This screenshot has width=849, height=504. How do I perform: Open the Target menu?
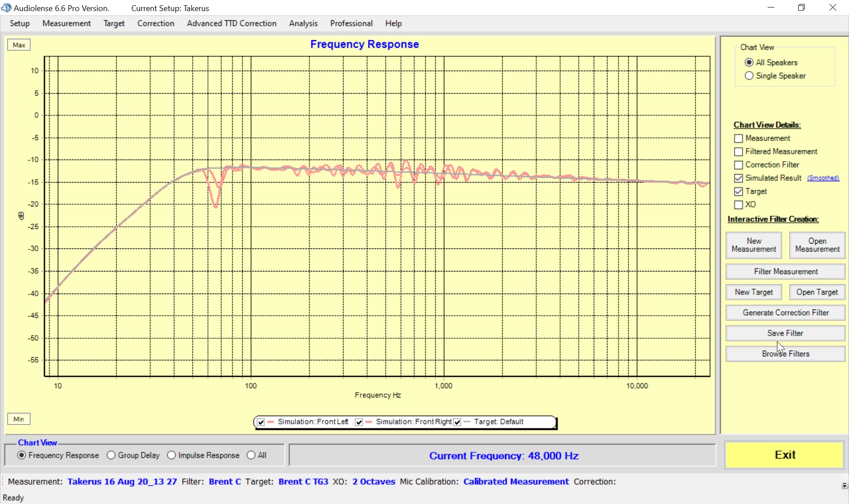114,23
